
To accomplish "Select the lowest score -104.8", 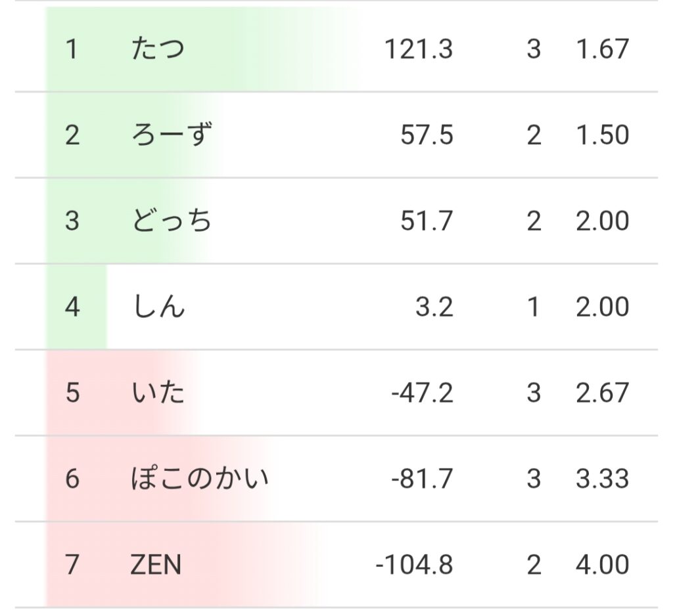I will point(414,565).
